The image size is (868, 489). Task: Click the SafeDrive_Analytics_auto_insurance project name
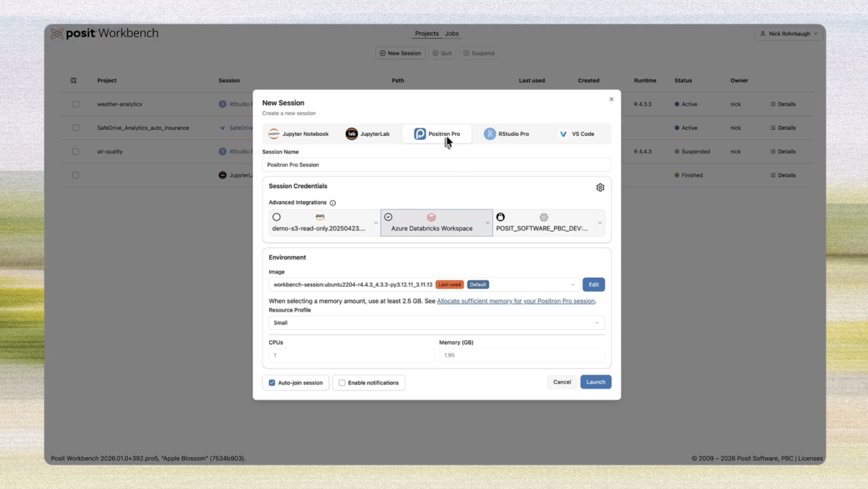pos(143,128)
